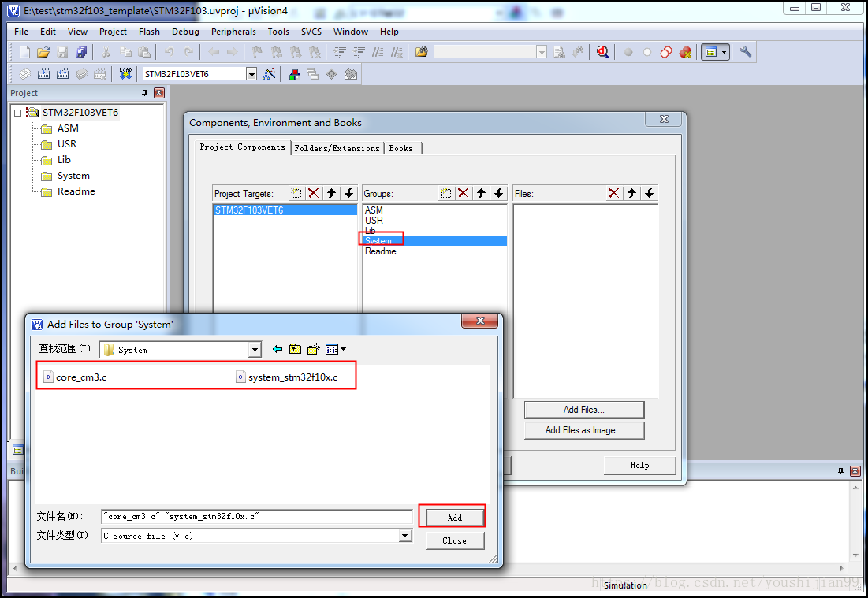Click the Help button in Components dialog
Image resolution: width=868 pixels, height=598 pixels.
pos(640,465)
